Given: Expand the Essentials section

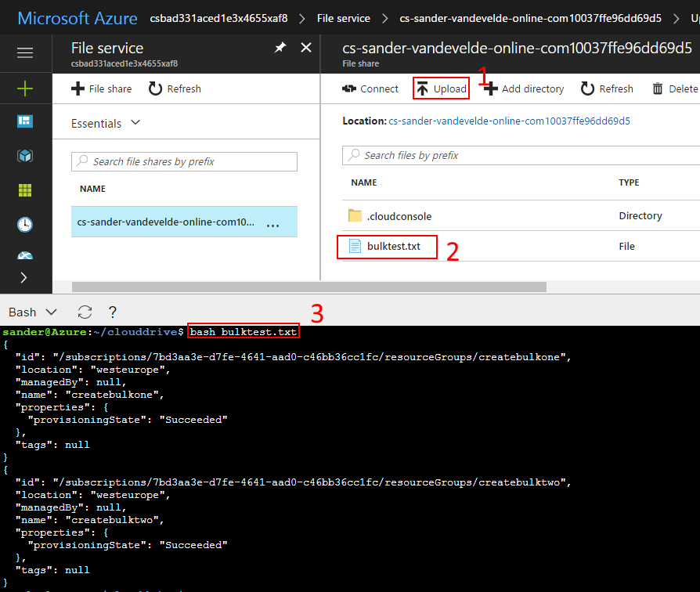Looking at the screenshot, I should (135, 123).
